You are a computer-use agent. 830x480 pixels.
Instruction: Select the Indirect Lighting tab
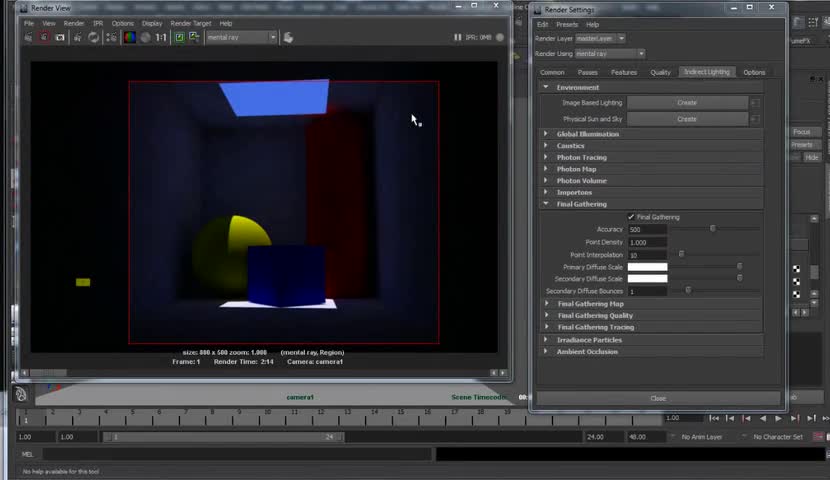tap(707, 72)
